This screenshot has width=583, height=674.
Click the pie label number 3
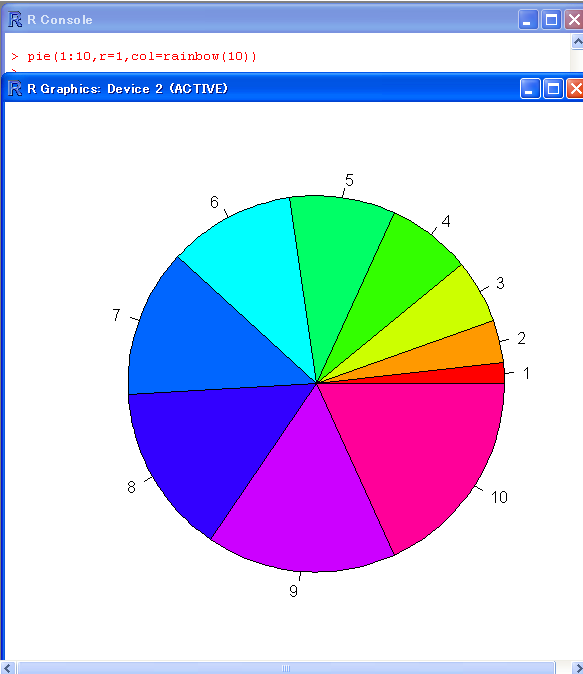click(x=500, y=283)
